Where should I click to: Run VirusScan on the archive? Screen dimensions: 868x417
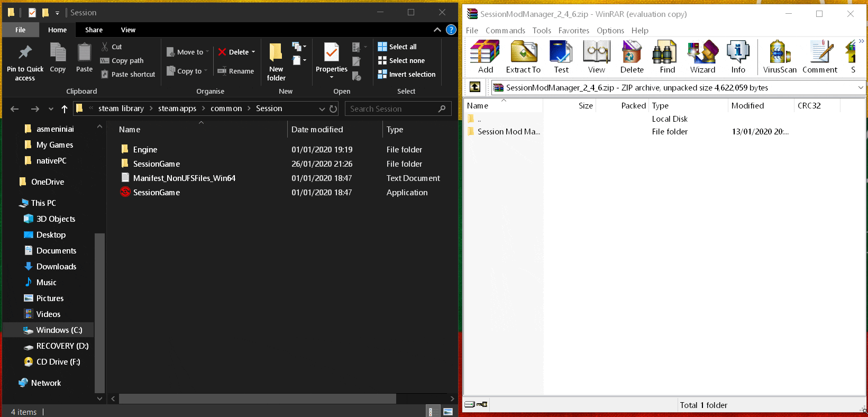pos(780,57)
